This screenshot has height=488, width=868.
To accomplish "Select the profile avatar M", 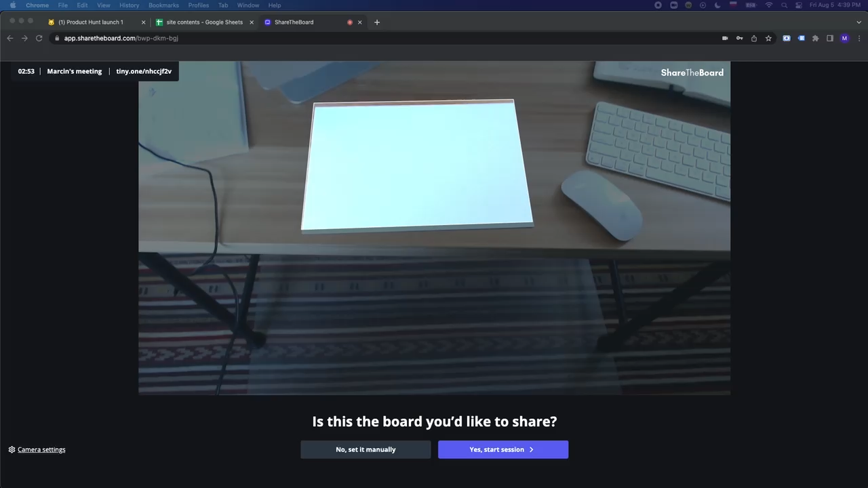I will [x=844, y=38].
